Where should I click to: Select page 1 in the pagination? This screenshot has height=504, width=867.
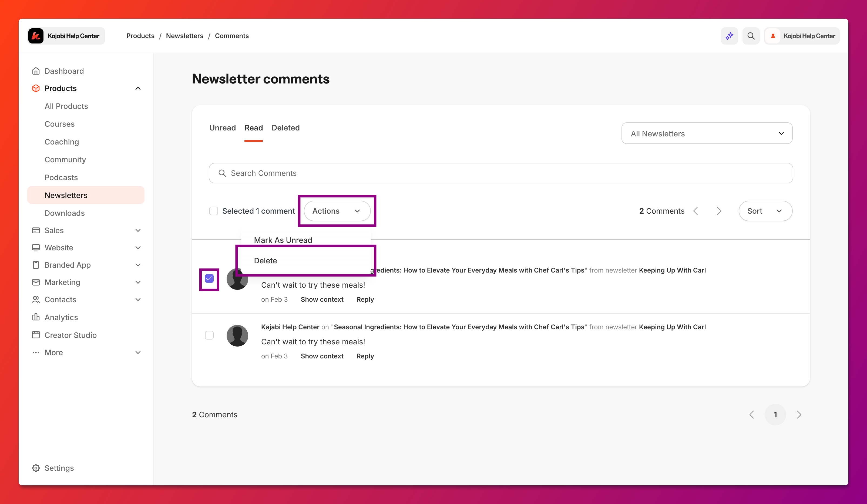click(x=775, y=415)
